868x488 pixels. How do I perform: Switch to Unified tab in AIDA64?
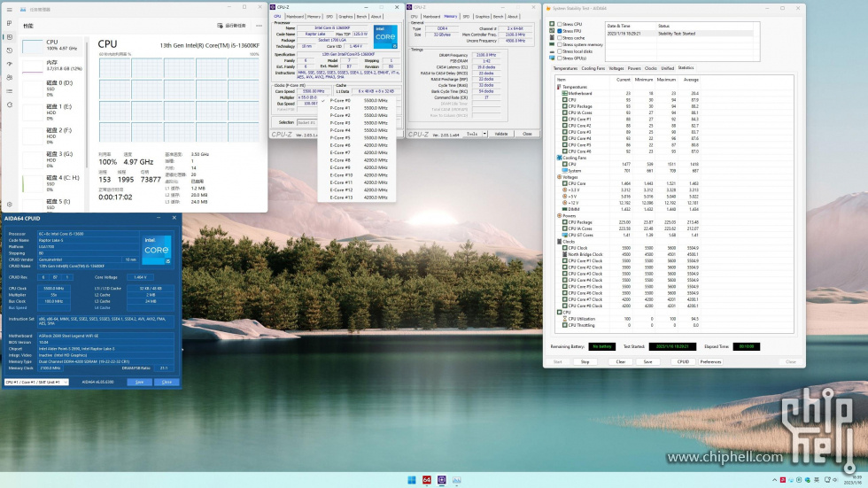click(667, 68)
